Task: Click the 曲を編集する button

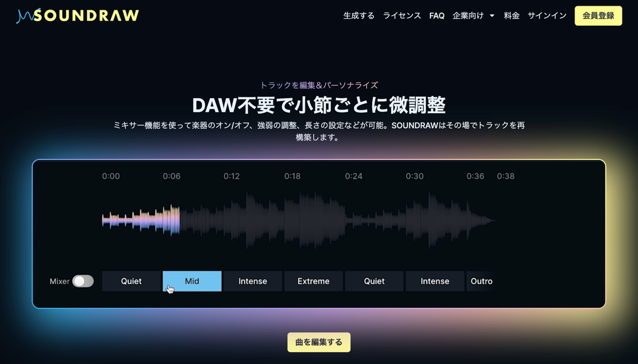Action: pos(319,342)
